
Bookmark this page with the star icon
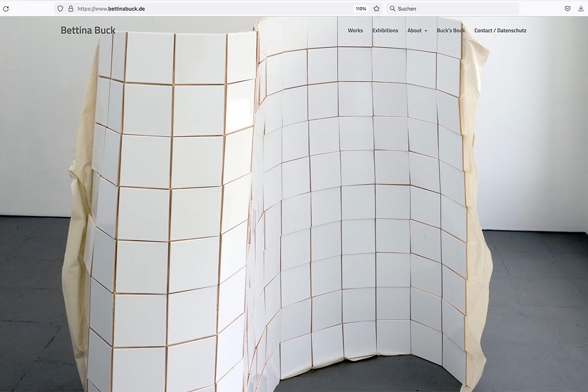(x=376, y=9)
